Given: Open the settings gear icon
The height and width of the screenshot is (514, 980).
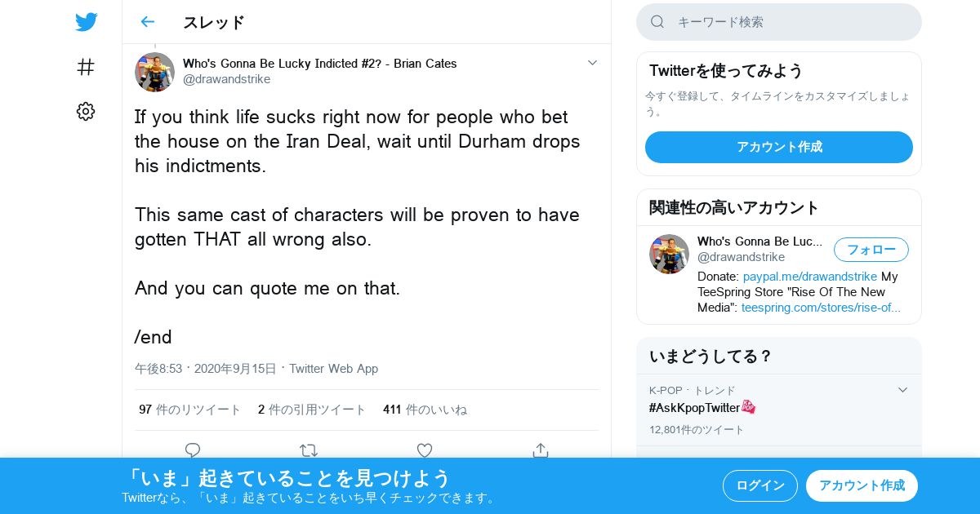Looking at the screenshot, I should [86, 112].
